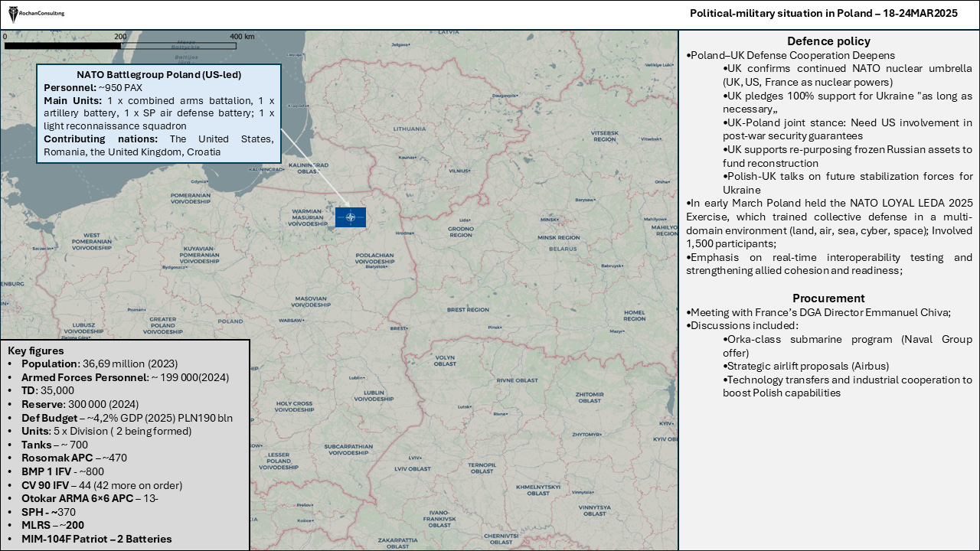
Task: Click the 'Tanks – ~ 700' entry
Action: tap(54, 445)
